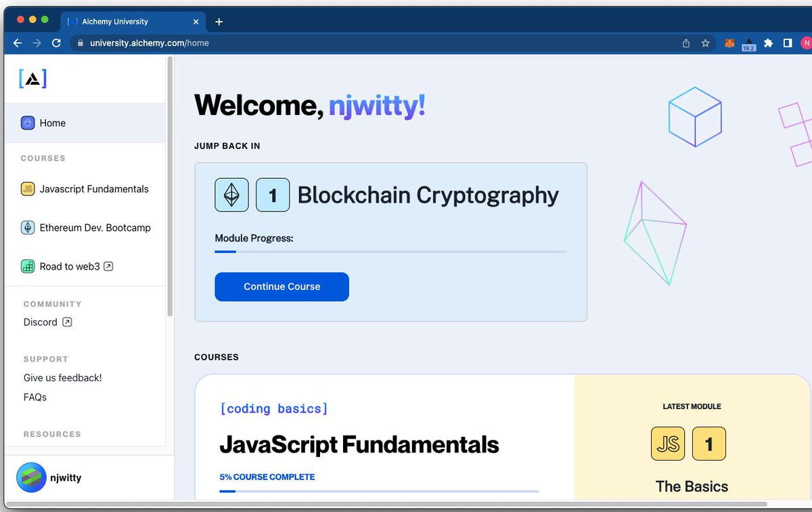The width and height of the screenshot is (812, 512).
Task: Click njwitty username in sidebar footer
Action: tap(66, 478)
